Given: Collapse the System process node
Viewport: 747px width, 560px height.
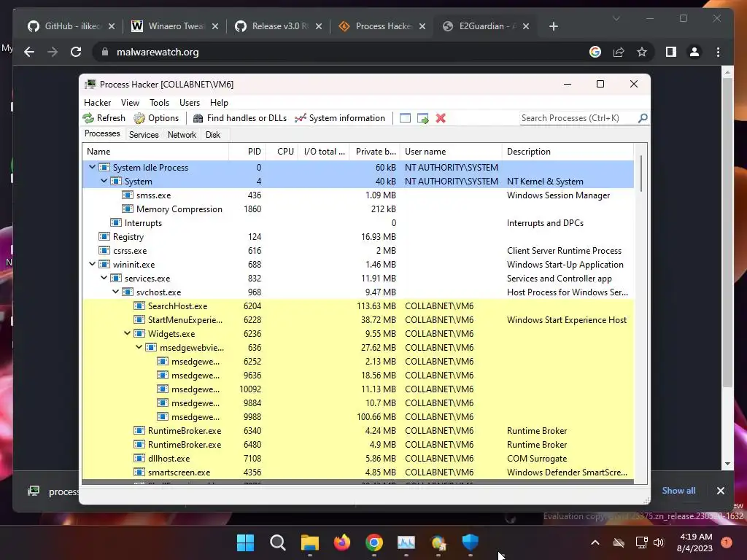Looking at the screenshot, I should pos(104,181).
